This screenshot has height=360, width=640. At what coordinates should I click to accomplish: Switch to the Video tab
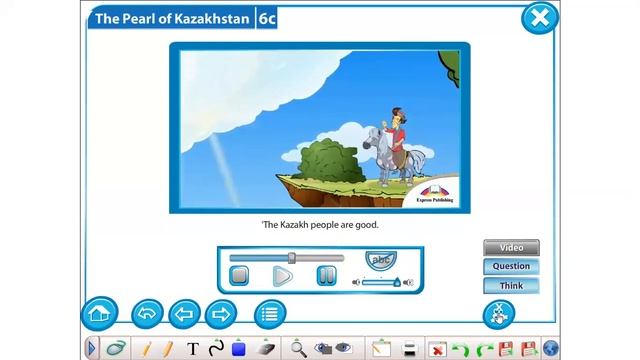(x=511, y=248)
